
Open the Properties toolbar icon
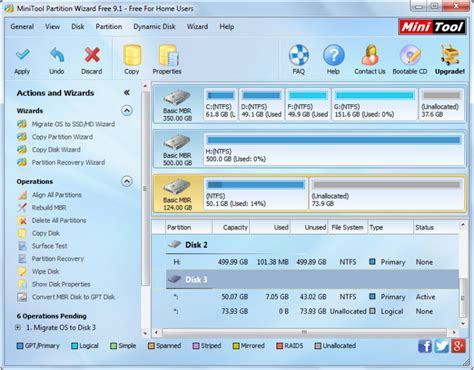[x=168, y=55]
